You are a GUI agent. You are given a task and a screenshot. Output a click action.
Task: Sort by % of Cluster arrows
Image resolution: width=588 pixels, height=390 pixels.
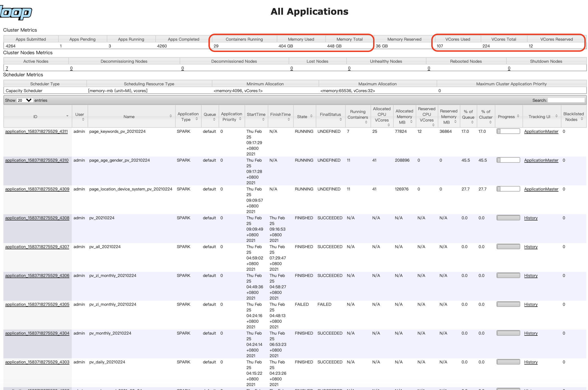point(490,122)
